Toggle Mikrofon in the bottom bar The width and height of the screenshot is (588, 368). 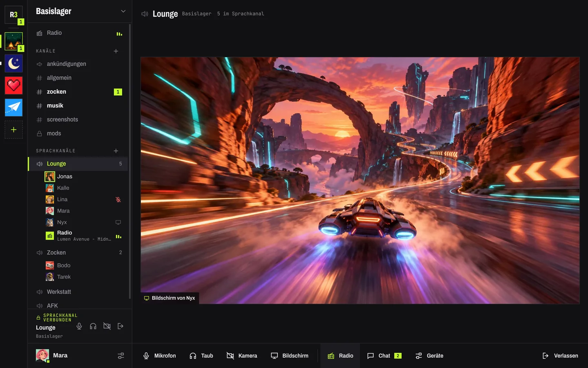[160, 356]
